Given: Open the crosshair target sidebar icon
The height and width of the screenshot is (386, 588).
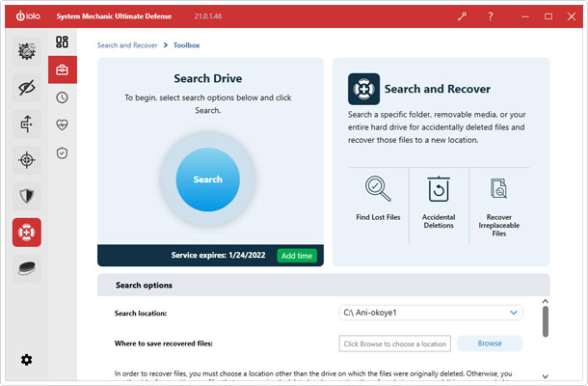Looking at the screenshot, I should pyautogui.click(x=27, y=160).
